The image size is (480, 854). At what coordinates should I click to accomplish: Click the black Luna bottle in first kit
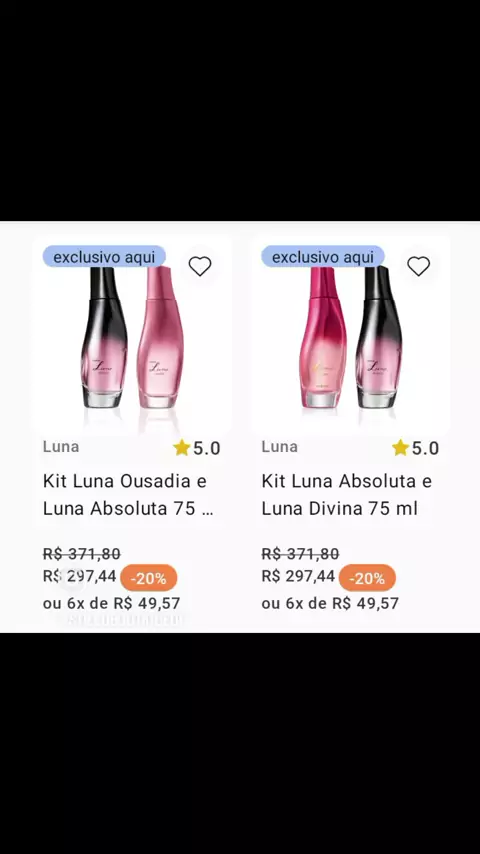pos(104,338)
